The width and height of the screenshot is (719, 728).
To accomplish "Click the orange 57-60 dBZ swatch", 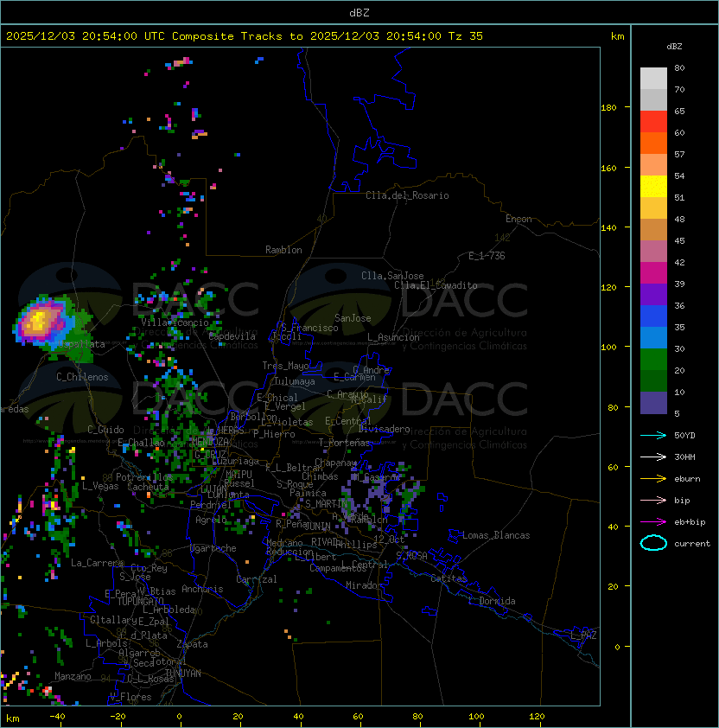I will pos(653,144).
